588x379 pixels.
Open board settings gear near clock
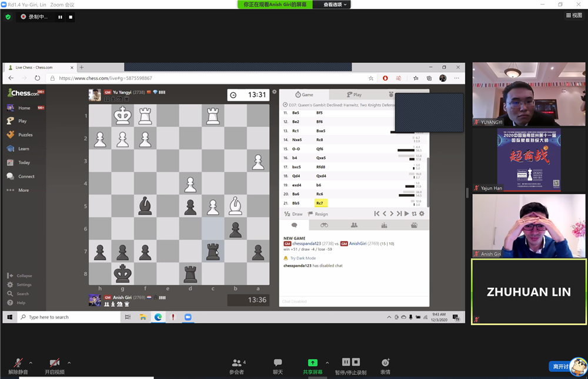click(x=275, y=92)
